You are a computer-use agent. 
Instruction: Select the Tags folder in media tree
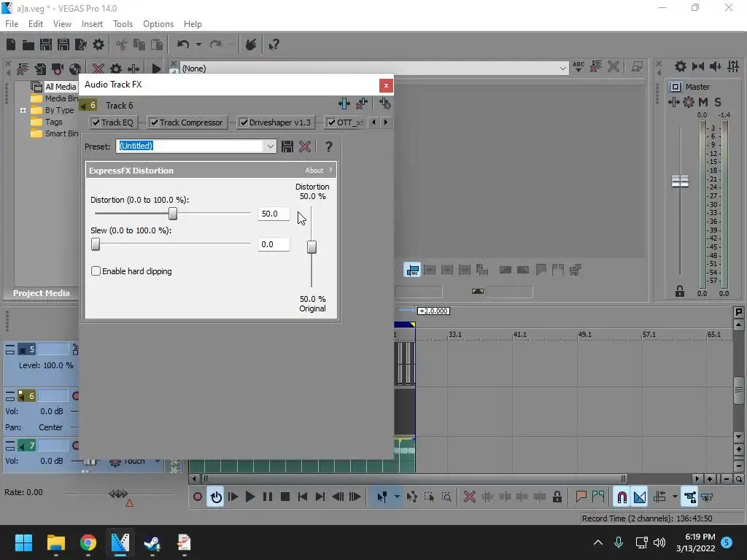point(53,122)
